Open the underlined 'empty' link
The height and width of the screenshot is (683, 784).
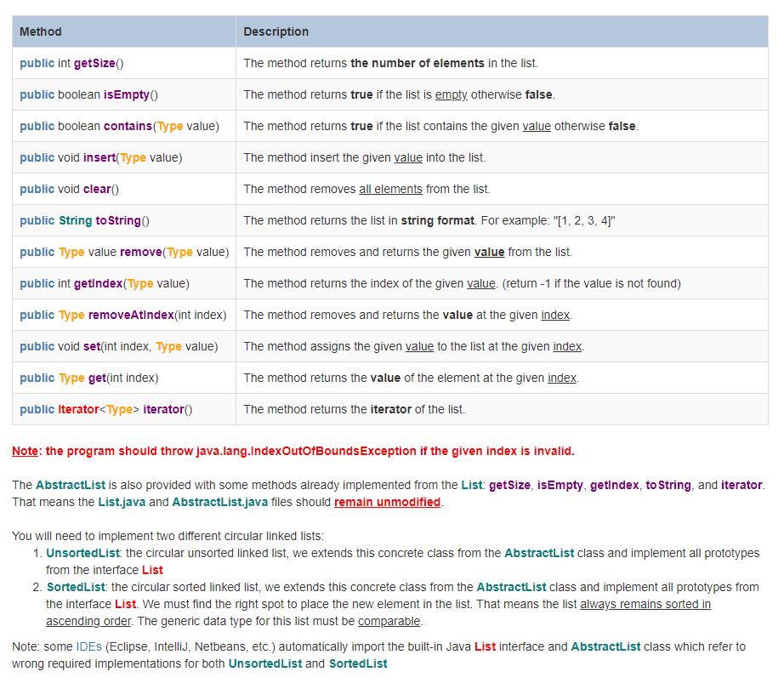(451, 94)
